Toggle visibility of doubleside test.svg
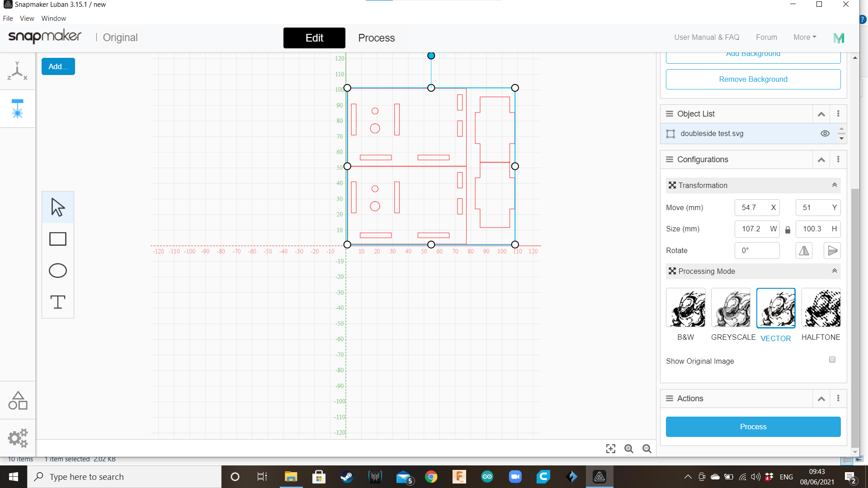The image size is (868, 488). (x=825, y=133)
